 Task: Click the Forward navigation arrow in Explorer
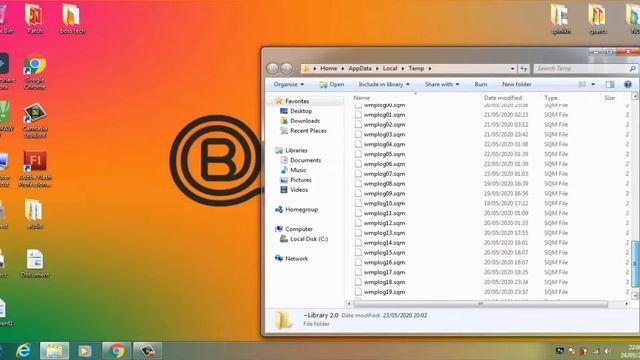pyautogui.click(x=287, y=68)
